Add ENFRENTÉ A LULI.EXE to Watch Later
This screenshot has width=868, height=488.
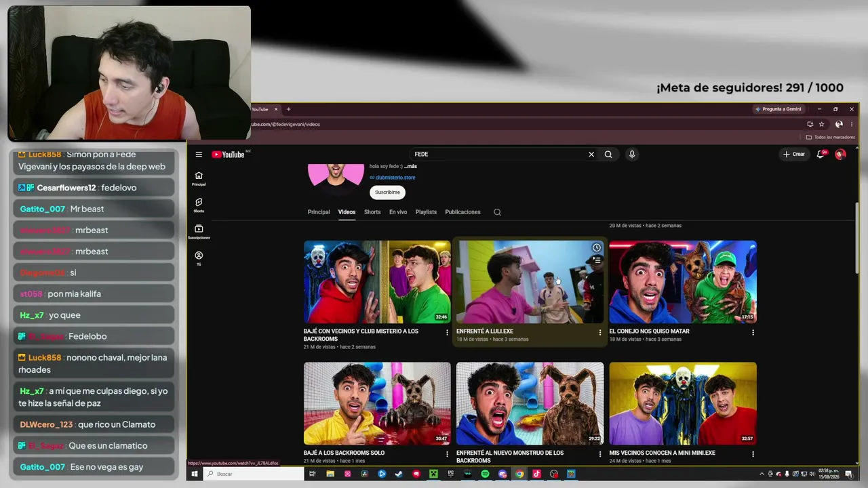click(x=597, y=248)
